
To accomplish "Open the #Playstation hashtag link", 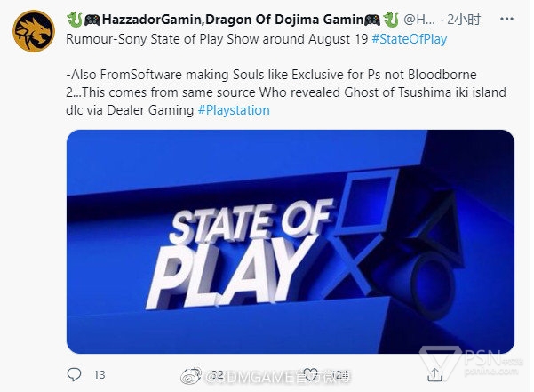I will pyautogui.click(x=234, y=110).
